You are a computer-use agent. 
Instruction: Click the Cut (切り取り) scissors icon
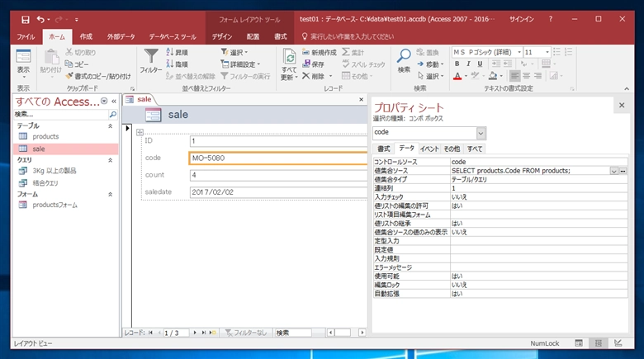[x=69, y=52]
